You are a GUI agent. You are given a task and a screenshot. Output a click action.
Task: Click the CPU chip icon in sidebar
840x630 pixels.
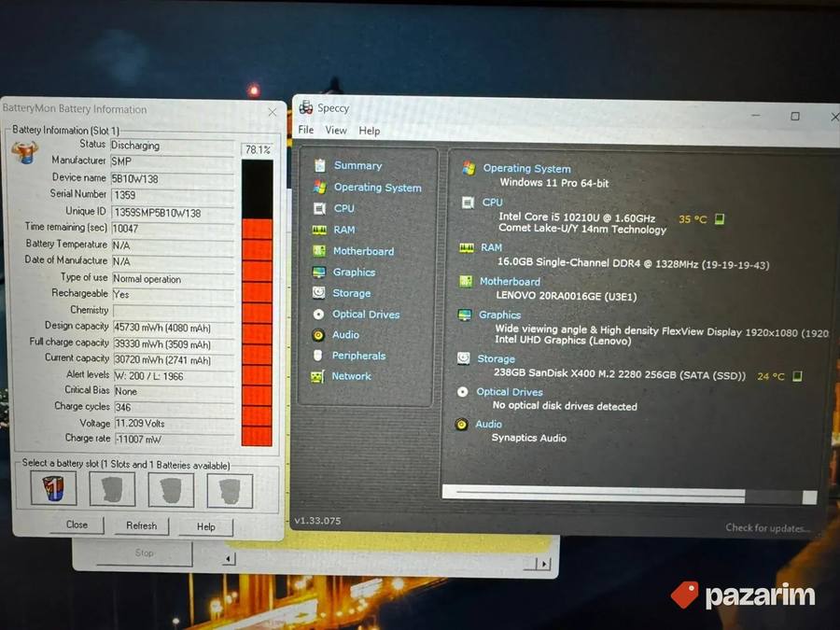coord(319,208)
